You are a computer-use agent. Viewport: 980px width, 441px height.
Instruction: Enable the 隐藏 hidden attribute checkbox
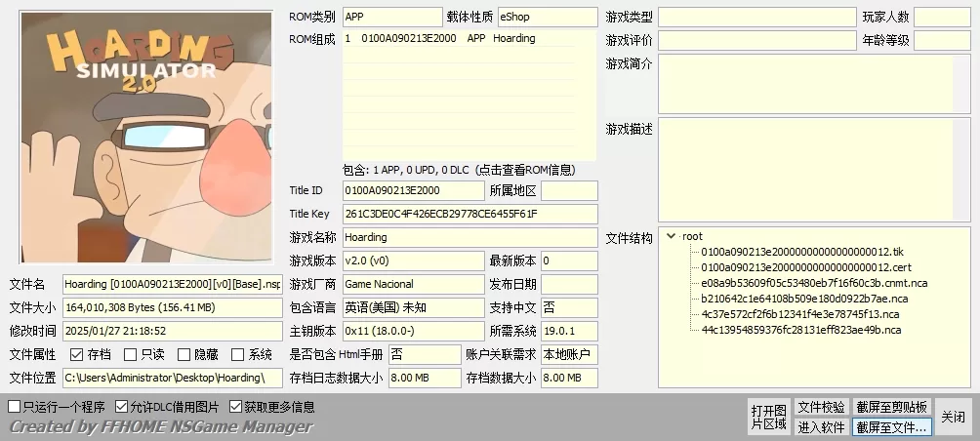(x=184, y=355)
